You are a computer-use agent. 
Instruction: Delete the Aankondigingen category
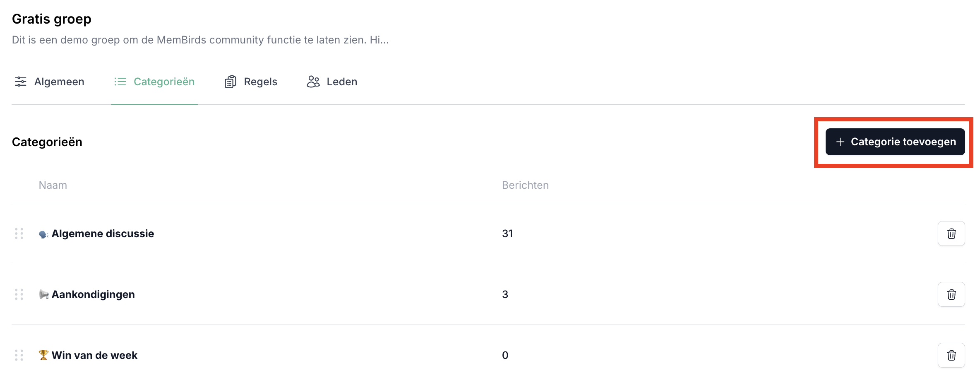(x=951, y=294)
